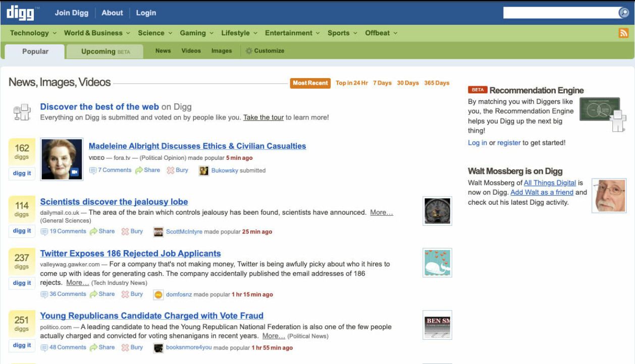Click Bukowsky's avatar icon
This screenshot has height=364, width=635.
pyautogui.click(x=204, y=171)
